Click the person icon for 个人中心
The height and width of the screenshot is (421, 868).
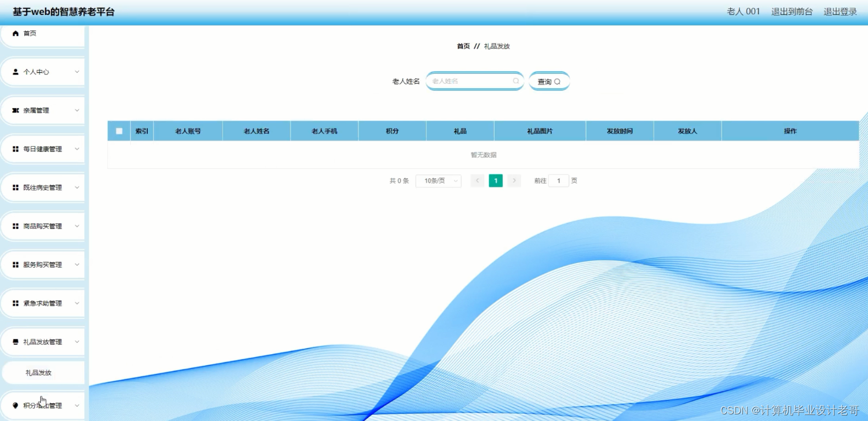tap(15, 72)
